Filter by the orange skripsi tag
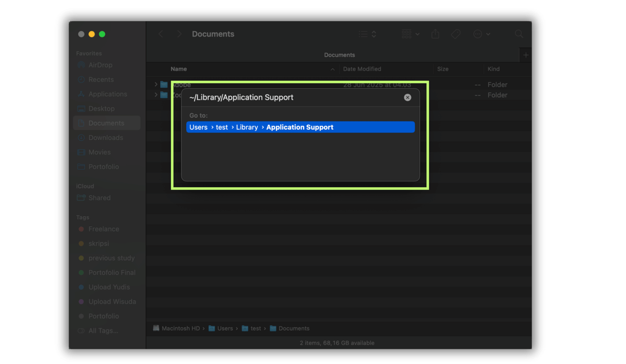This screenshot has height=364, width=626. [107, 244]
